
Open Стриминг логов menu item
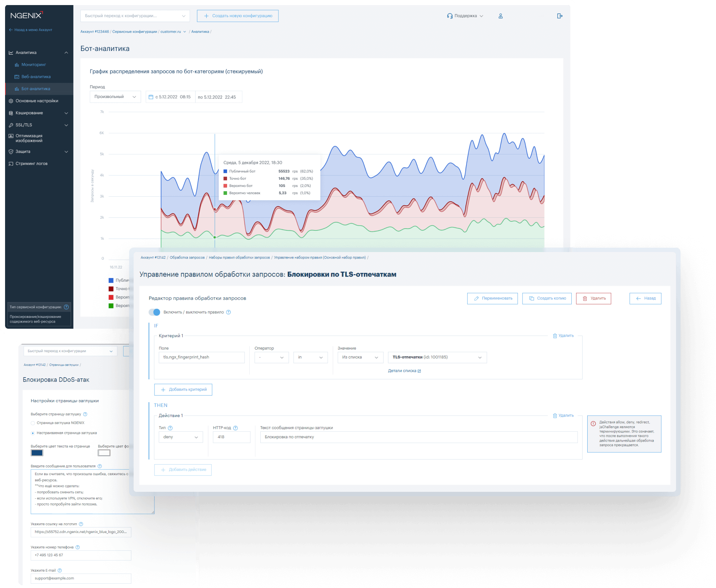[31, 164]
